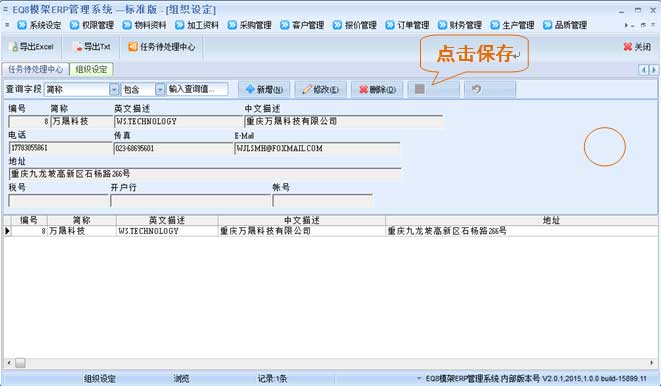Click the 导出Excel export icon
Viewport: 661px width, 386px height.
point(15,47)
